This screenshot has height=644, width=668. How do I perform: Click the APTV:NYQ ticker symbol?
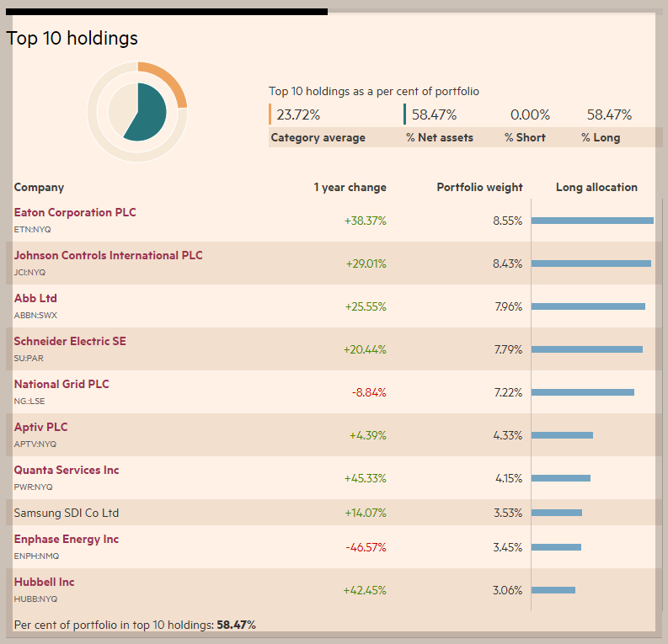35,444
